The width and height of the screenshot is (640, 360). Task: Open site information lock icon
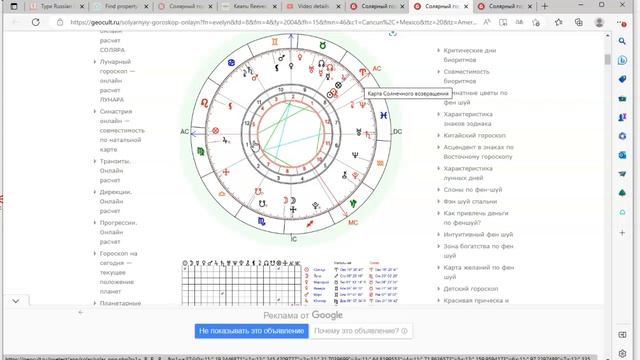(x=60, y=22)
